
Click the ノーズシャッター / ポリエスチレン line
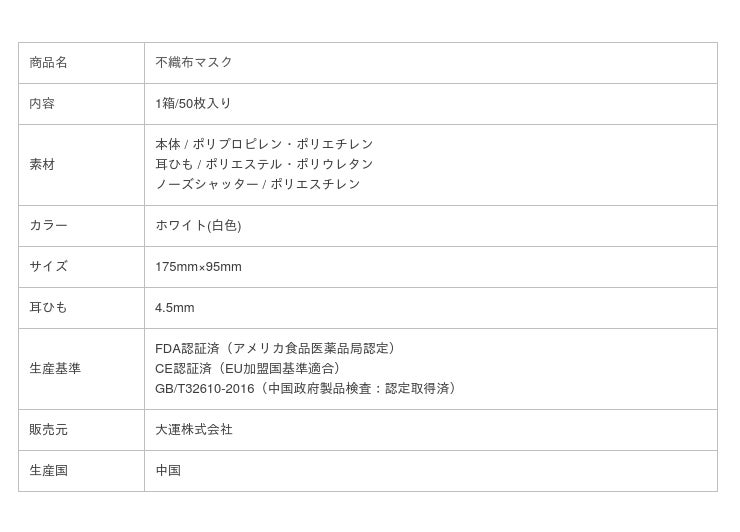click(x=257, y=184)
